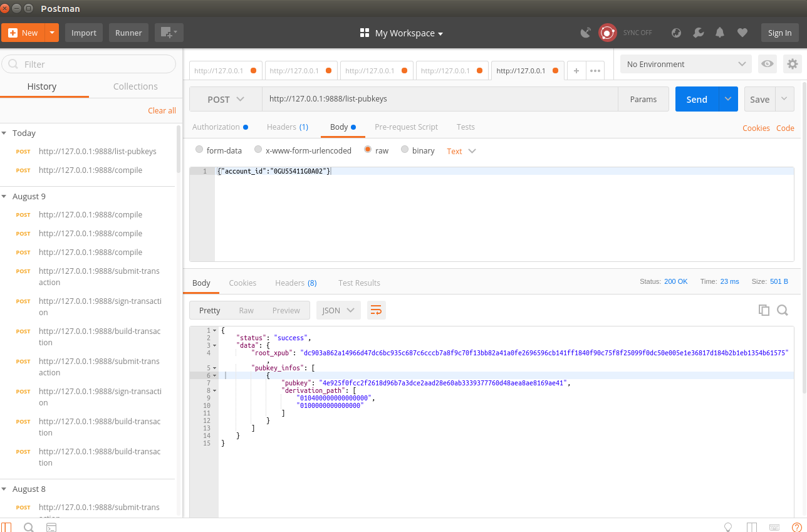Click the My Workspace grid icon

[x=365, y=33]
